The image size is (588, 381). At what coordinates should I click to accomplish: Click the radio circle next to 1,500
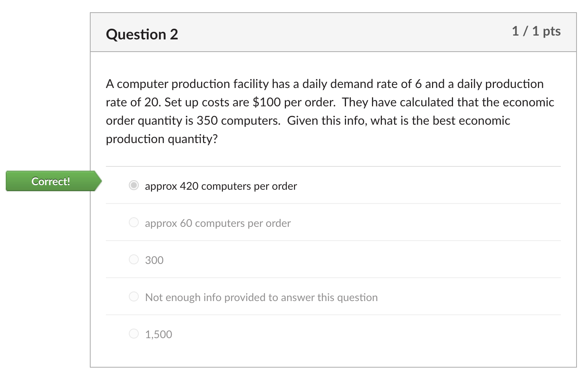point(133,333)
